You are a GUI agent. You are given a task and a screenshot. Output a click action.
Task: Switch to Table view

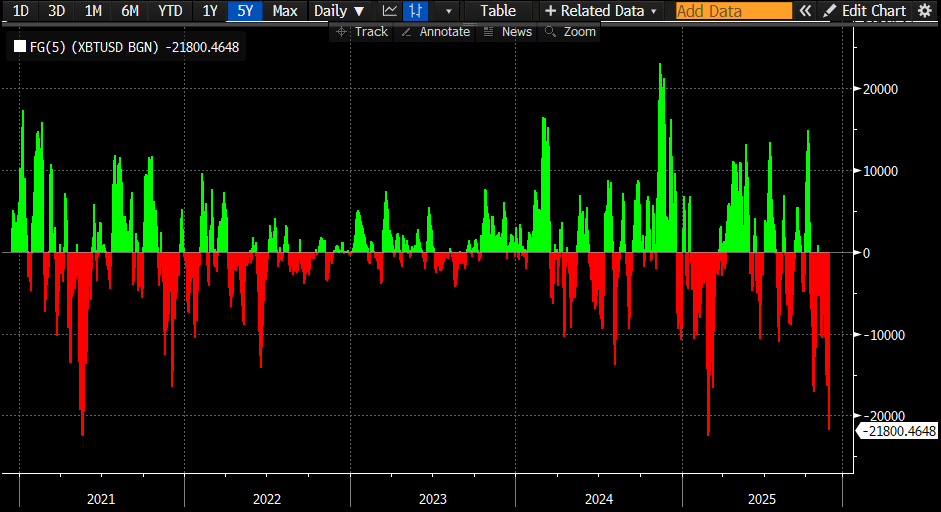coord(498,11)
